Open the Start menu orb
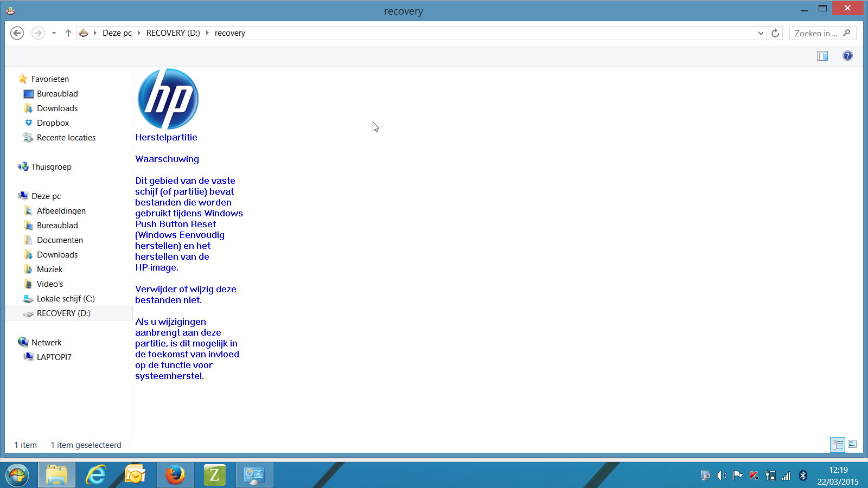This screenshot has width=868, height=488. point(17,476)
